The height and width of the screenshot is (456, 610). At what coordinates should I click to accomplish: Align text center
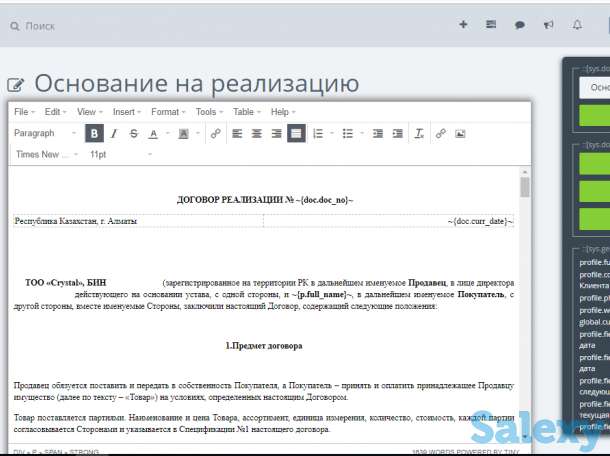pos(257,133)
